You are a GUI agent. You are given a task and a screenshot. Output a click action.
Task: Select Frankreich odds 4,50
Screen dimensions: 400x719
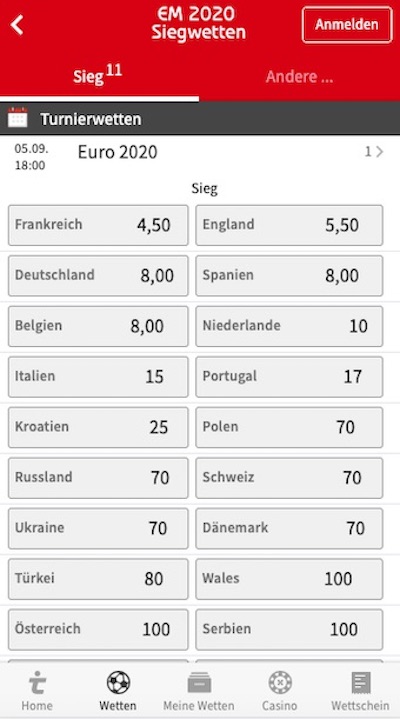[x=98, y=225]
